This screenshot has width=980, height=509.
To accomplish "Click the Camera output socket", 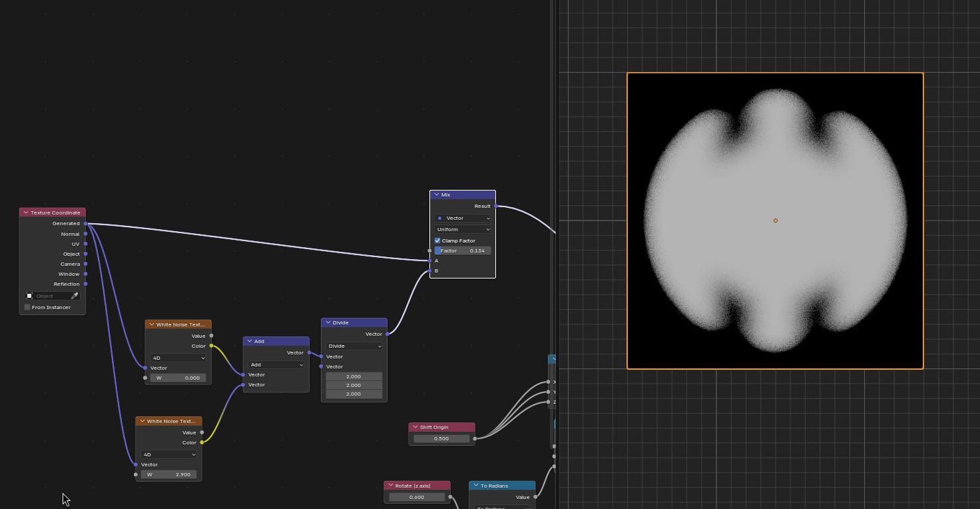I will [86, 264].
